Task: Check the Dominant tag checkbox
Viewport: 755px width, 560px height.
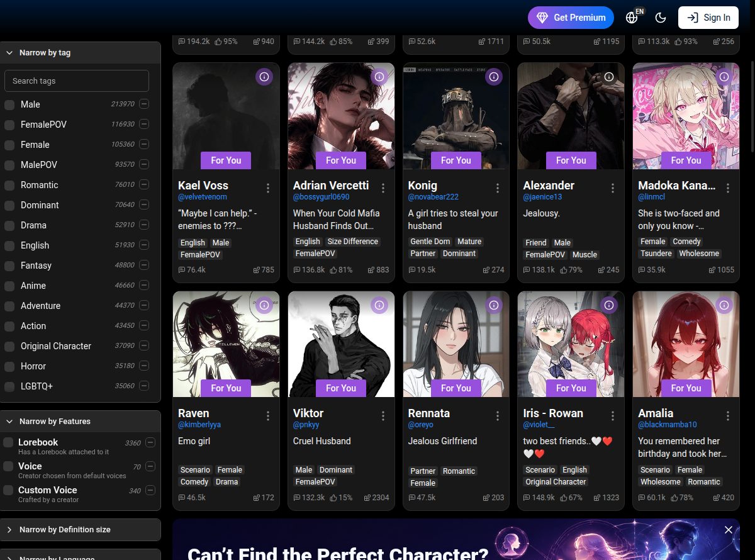Action: [9, 205]
